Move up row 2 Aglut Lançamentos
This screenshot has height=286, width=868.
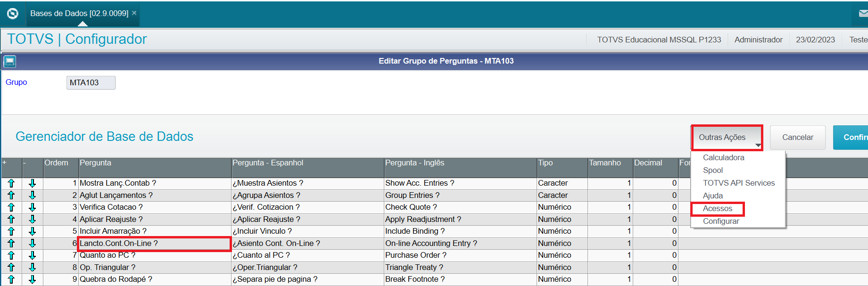pos(11,195)
